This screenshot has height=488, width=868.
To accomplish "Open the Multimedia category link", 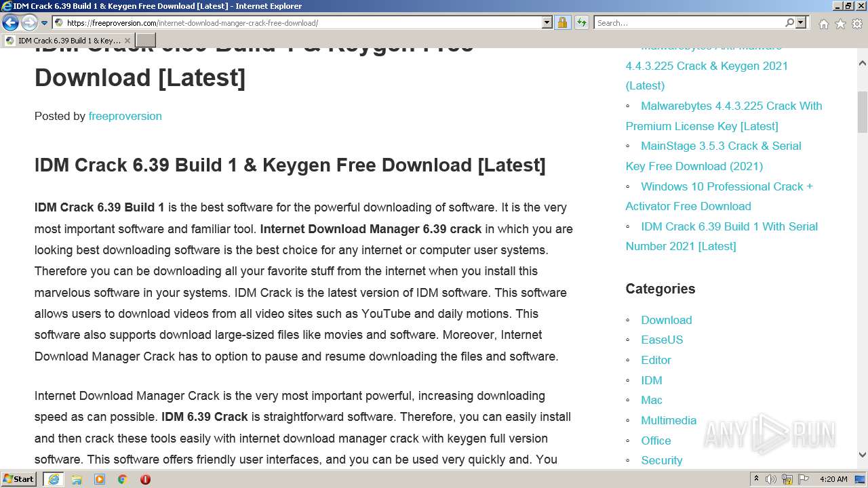I will pyautogui.click(x=669, y=420).
